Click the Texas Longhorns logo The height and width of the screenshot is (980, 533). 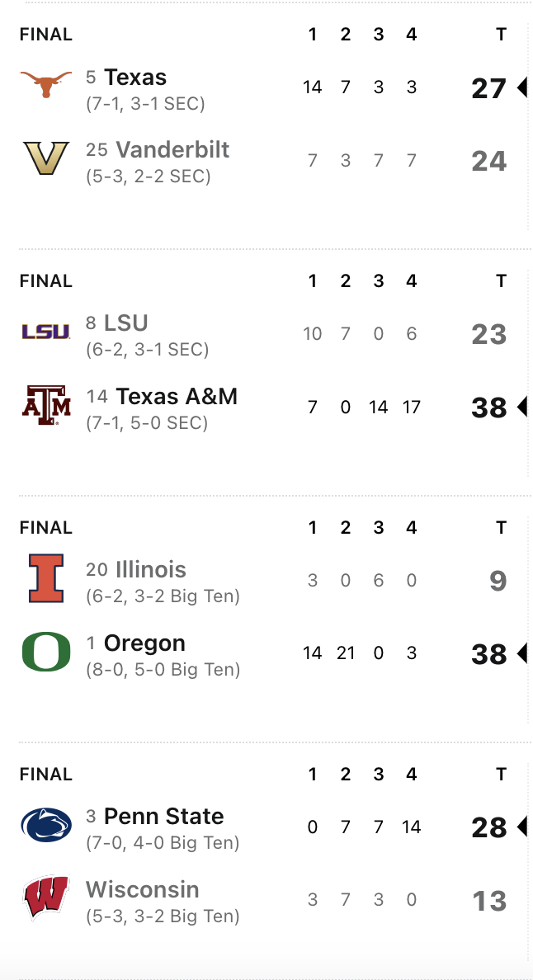click(x=46, y=83)
